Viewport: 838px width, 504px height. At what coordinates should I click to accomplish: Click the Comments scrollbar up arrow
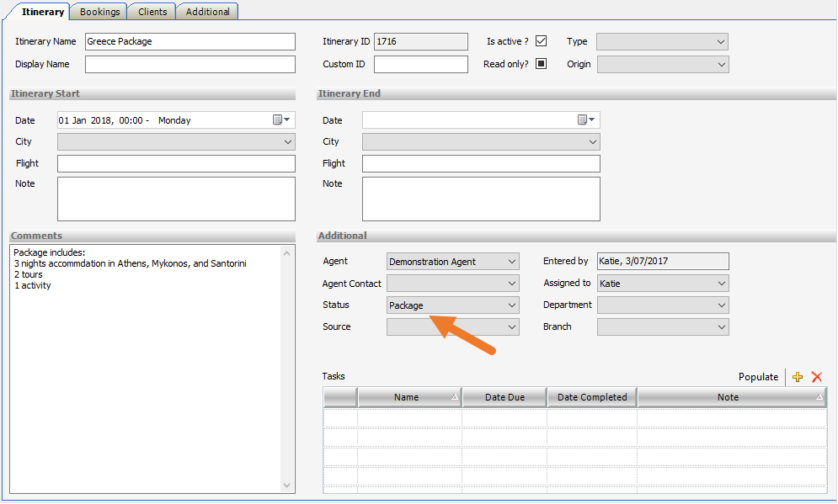[287, 253]
